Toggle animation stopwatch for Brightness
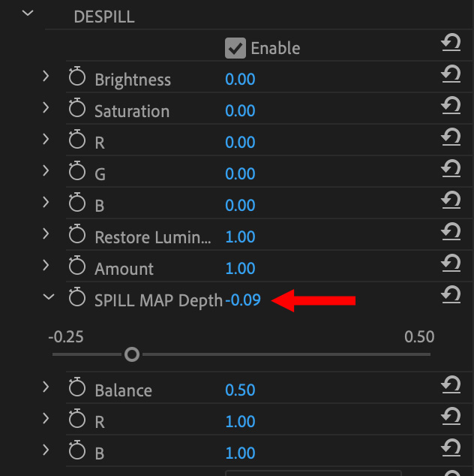 click(x=77, y=79)
